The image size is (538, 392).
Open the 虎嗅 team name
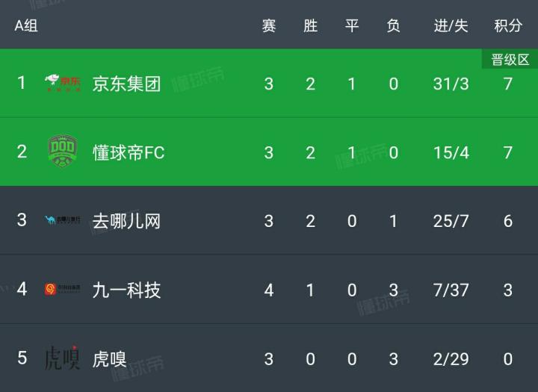pos(109,358)
